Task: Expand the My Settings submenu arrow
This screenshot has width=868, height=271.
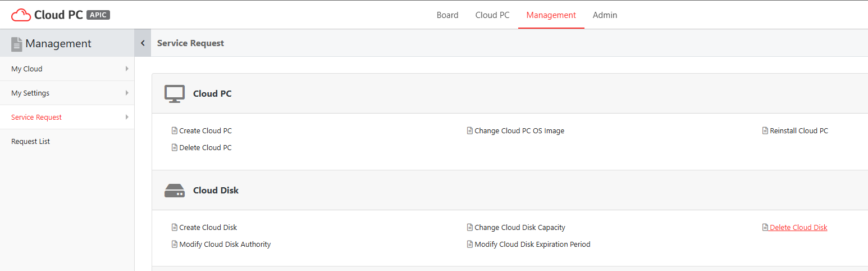Action: [x=127, y=93]
